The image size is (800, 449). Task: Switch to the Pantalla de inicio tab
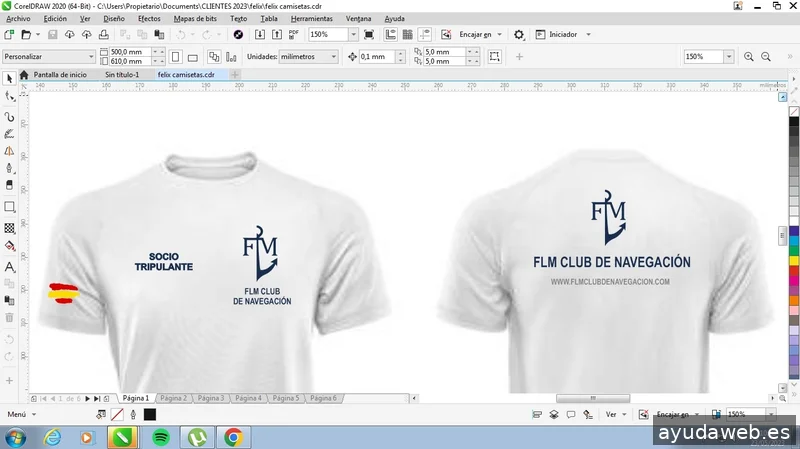tap(60, 74)
